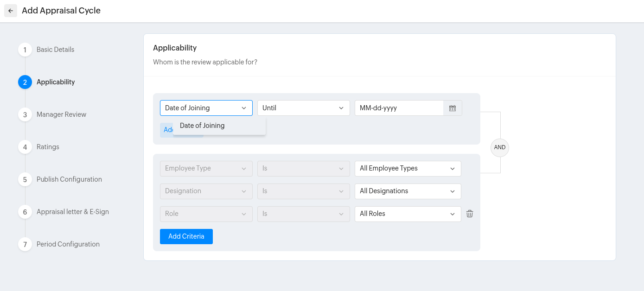Screen dimensions: 644x291
Task: Click the Add Criteria button
Action: (186, 236)
